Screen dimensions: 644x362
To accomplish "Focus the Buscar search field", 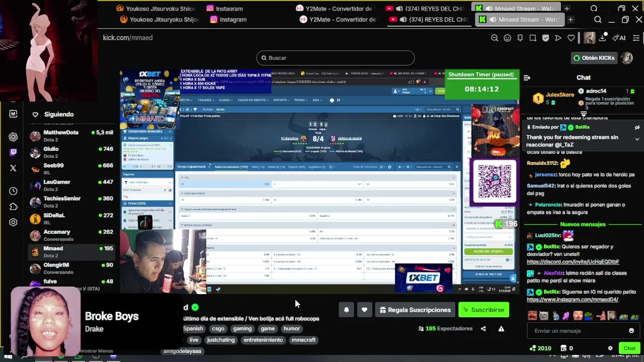I will point(335,58).
